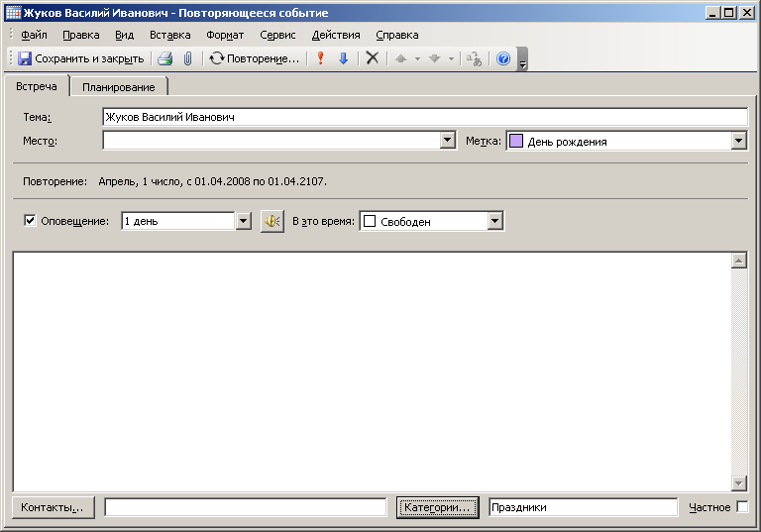Click the Delete X icon in the toolbar

point(373,58)
